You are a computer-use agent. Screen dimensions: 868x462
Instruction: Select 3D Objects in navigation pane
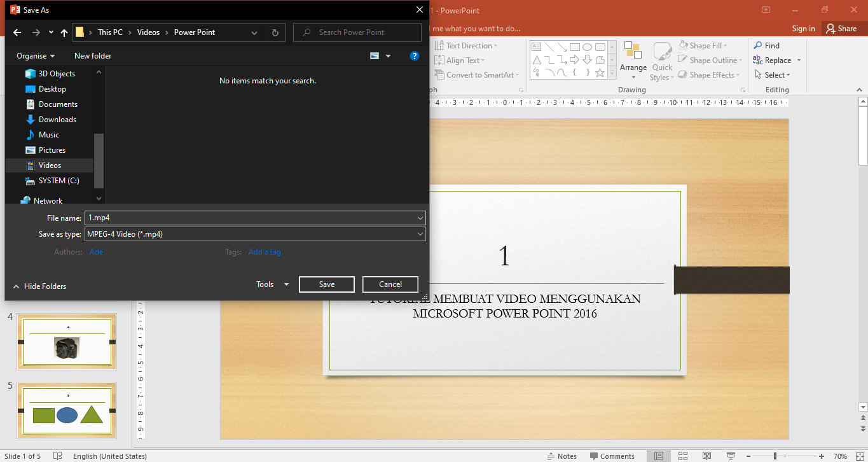click(50, 74)
